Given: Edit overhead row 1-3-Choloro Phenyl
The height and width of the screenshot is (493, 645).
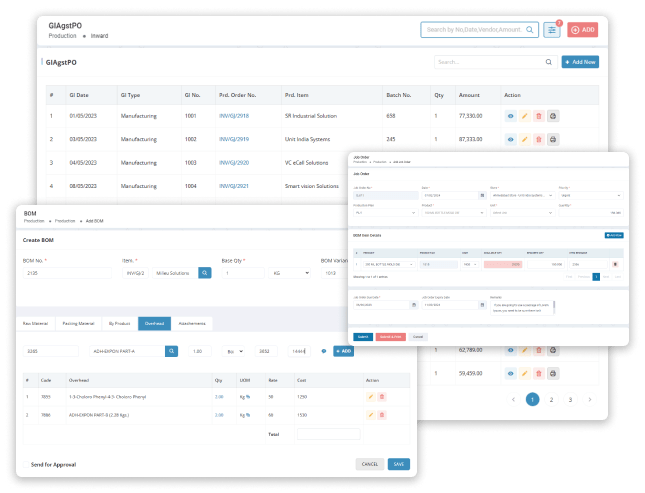Looking at the screenshot, I should (371, 397).
